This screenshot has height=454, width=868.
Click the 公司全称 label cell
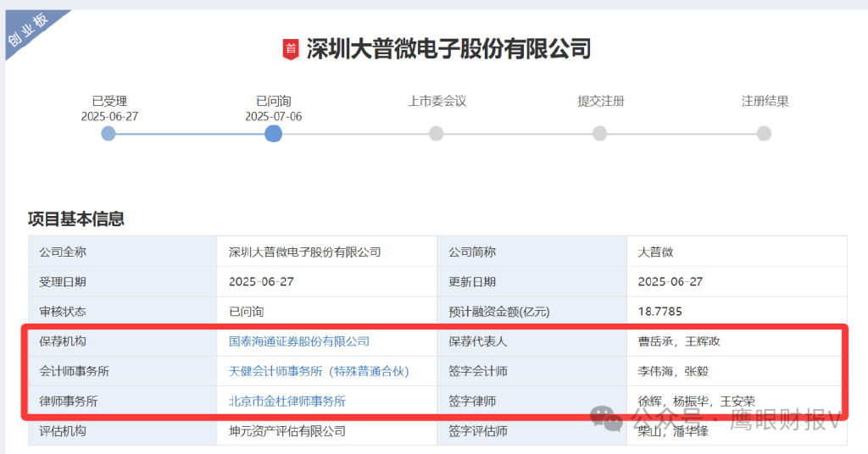(x=122, y=252)
